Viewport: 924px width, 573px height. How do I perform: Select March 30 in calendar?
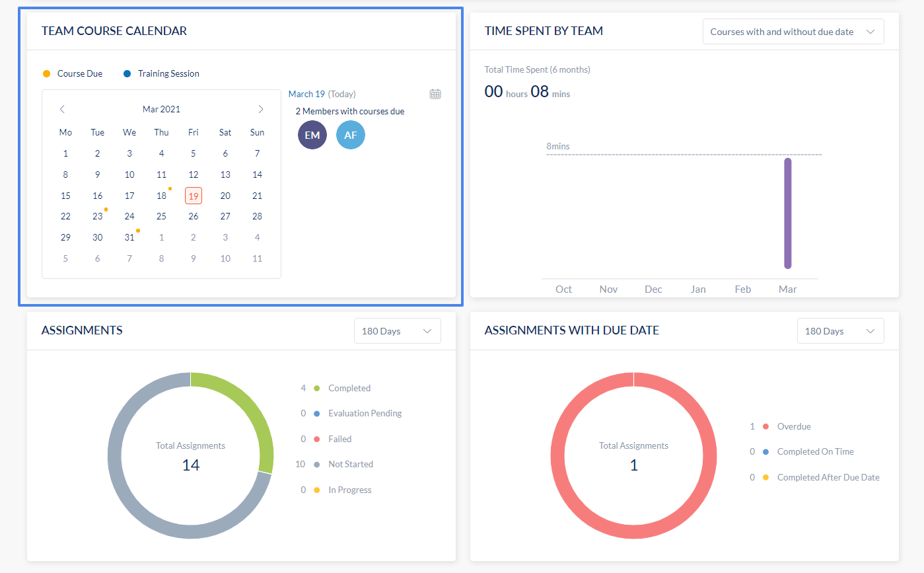pos(98,237)
